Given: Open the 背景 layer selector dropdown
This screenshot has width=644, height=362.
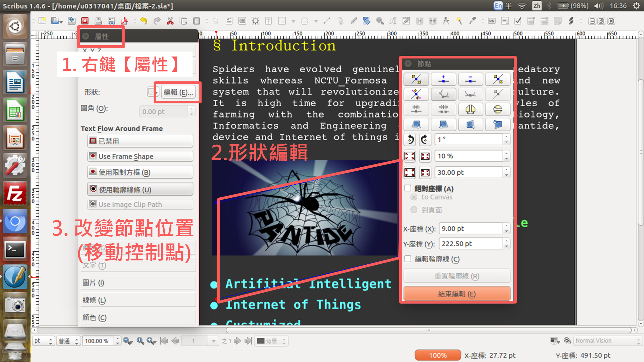Looking at the screenshot, I should pyautogui.click(x=271, y=341).
